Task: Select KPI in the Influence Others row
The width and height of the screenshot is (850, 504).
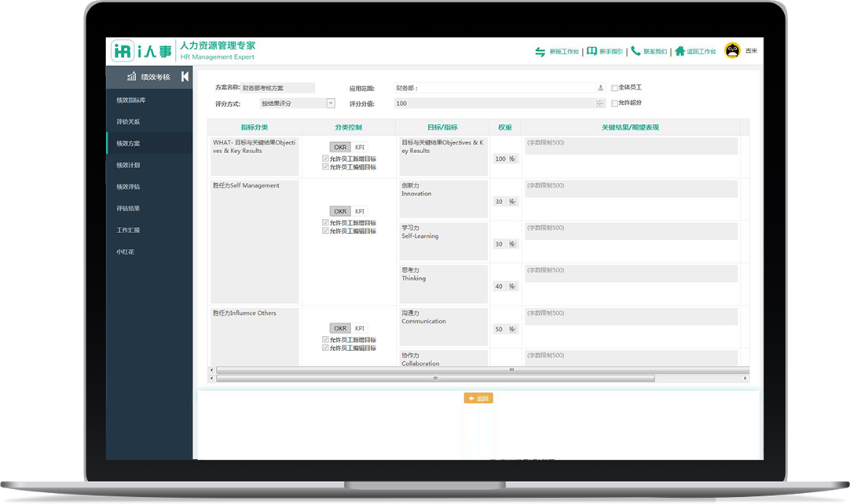Action: coord(360,328)
